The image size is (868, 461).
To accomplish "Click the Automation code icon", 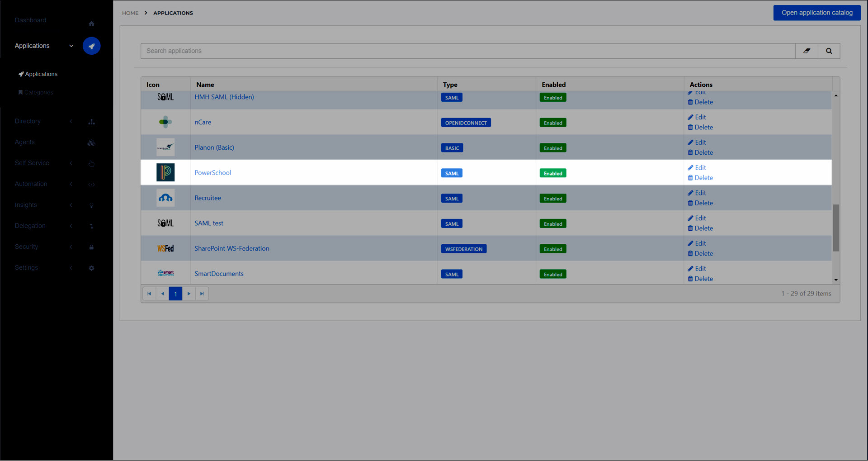I will (x=91, y=185).
